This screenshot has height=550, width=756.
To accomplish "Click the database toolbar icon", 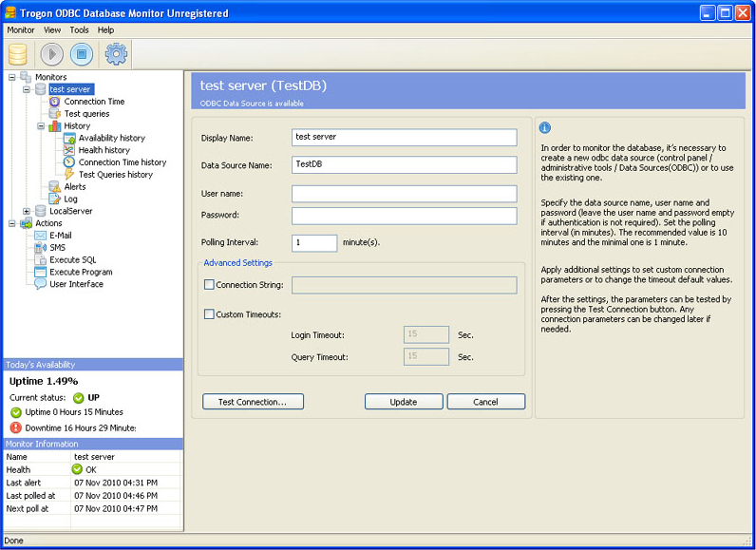I will click(x=17, y=54).
